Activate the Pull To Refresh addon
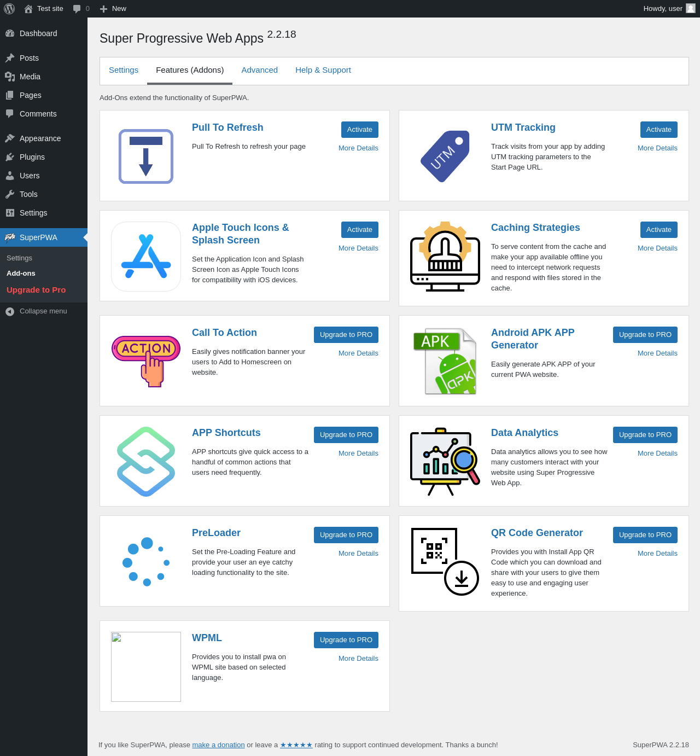700x756 pixels. pyautogui.click(x=360, y=130)
